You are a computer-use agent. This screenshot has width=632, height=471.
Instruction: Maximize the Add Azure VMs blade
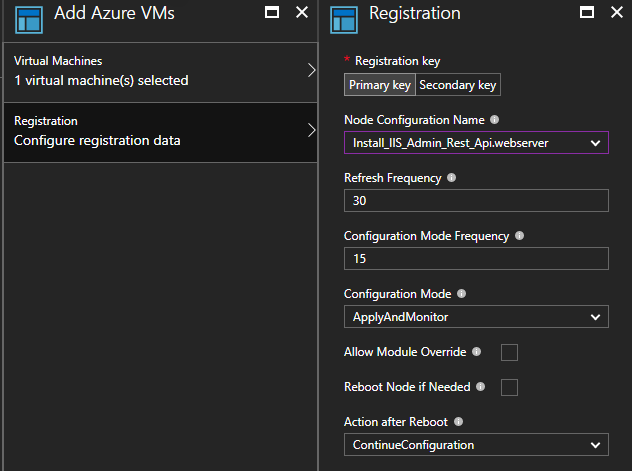[x=272, y=13]
